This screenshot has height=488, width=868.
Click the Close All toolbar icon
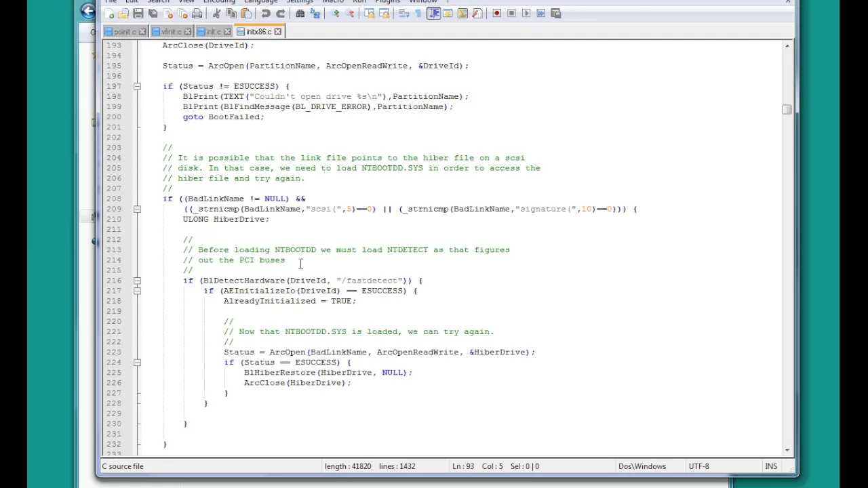[x=182, y=13]
